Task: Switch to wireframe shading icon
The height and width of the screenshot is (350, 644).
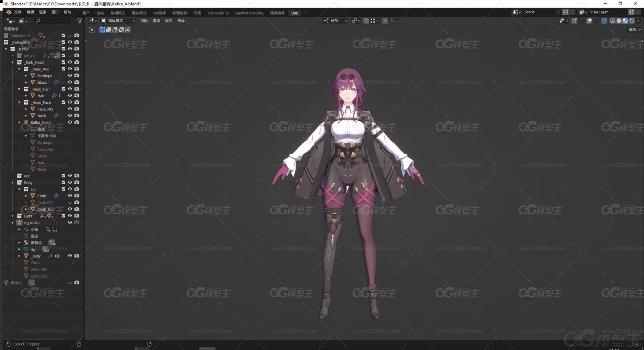Action: pos(612,21)
